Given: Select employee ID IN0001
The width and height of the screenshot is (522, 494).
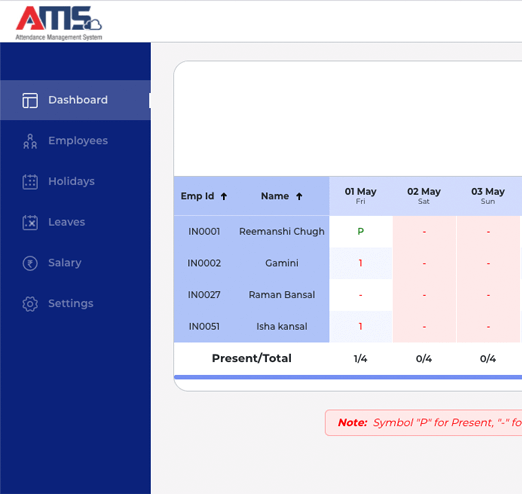Looking at the screenshot, I should (204, 231).
